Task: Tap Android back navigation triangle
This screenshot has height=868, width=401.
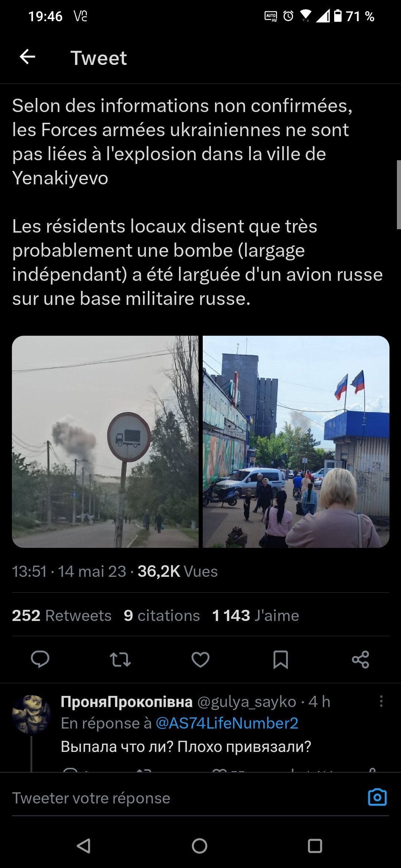Action: pos(84,846)
